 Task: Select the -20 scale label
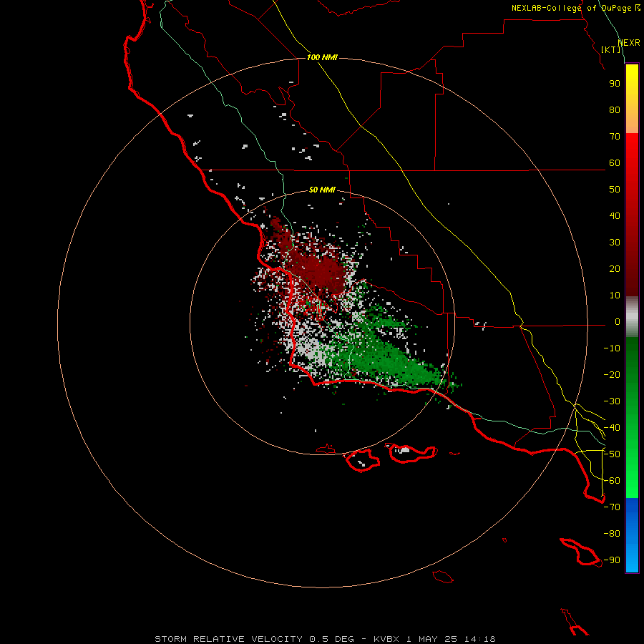pos(612,375)
